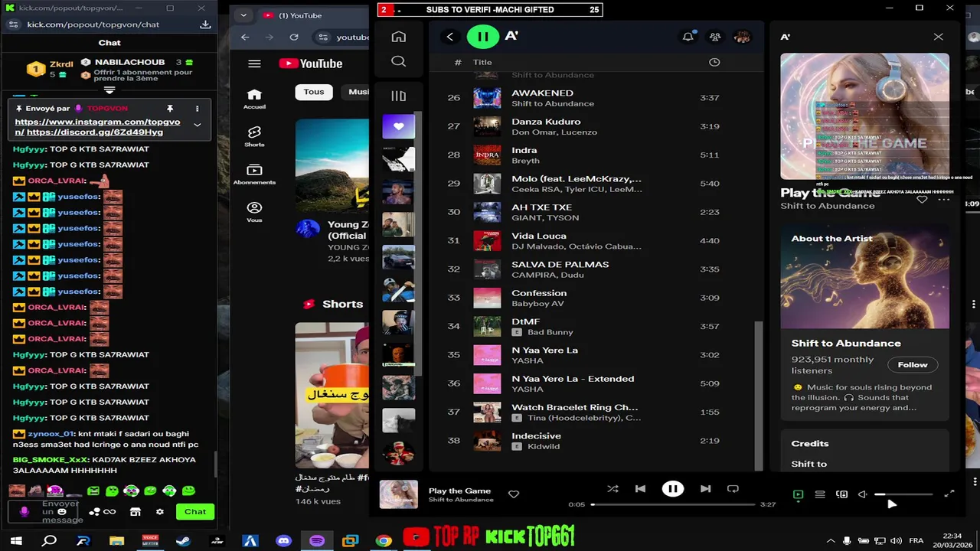This screenshot has width=980, height=551.
Task: Open Accueil in YouTube sidebar
Action: pyautogui.click(x=254, y=99)
